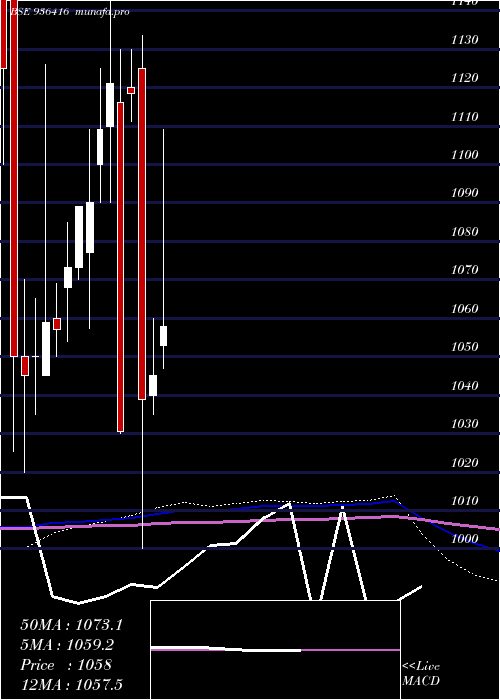The image size is (500, 700).
Task: Click the 1010 price axis label
Action: click(x=465, y=500)
